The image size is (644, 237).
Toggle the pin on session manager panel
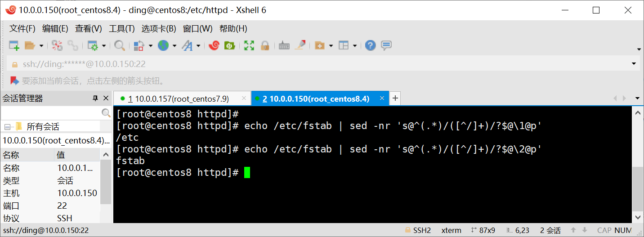tap(95, 98)
